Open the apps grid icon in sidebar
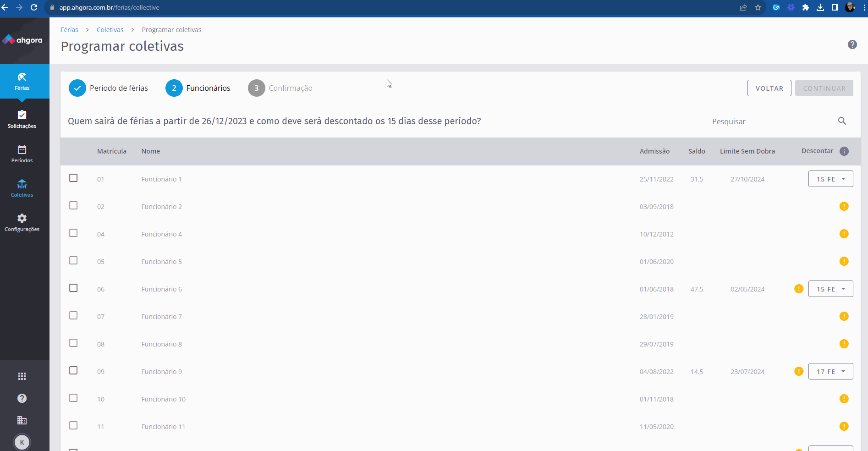The height and width of the screenshot is (451, 868). pos(22,376)
